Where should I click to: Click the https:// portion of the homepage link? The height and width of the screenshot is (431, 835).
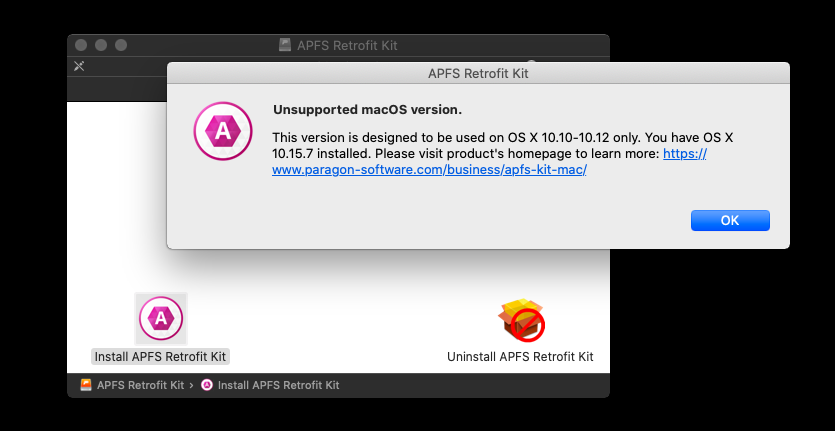685,154
